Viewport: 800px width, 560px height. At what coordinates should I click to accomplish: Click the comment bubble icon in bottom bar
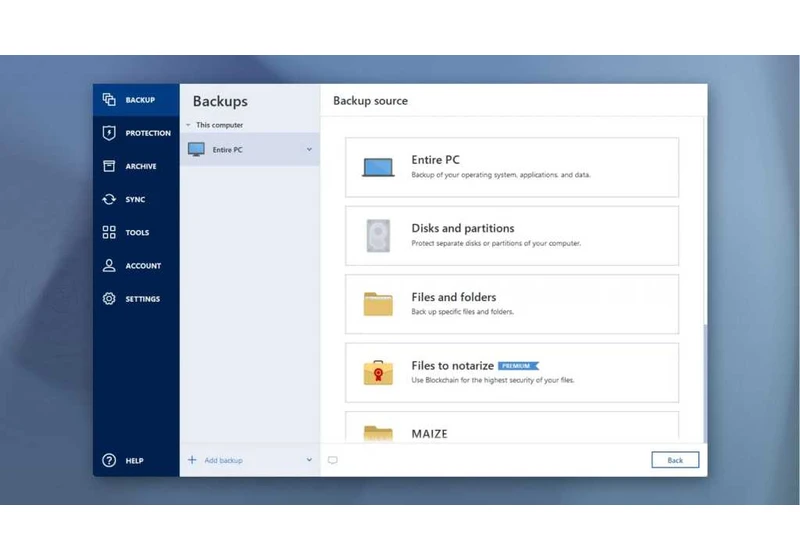click(x=333, y=460)
